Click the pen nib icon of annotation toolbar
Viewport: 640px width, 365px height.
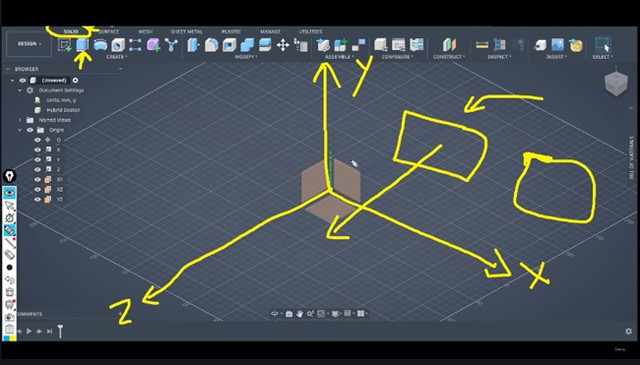click(x=9, y=176)
